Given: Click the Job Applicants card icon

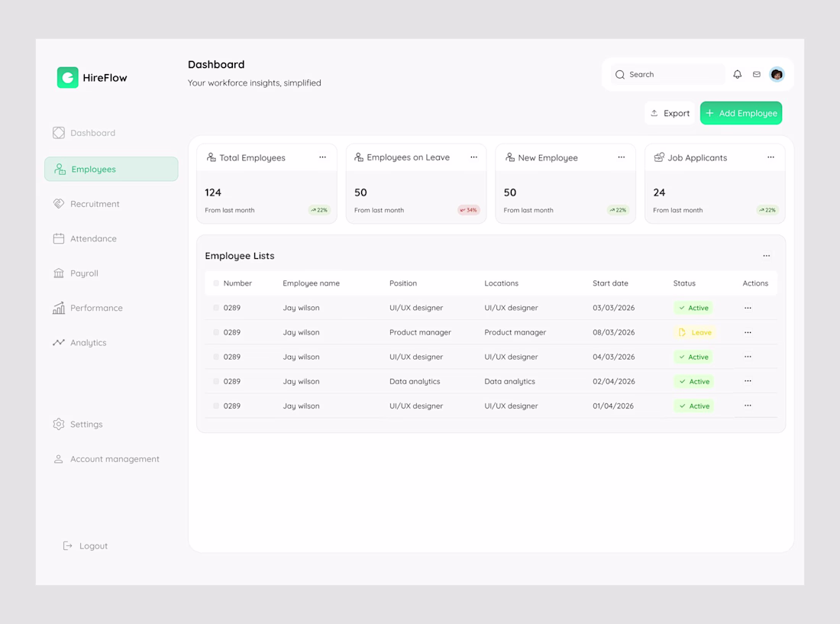Looking at the screenshot, I should 659,157.
